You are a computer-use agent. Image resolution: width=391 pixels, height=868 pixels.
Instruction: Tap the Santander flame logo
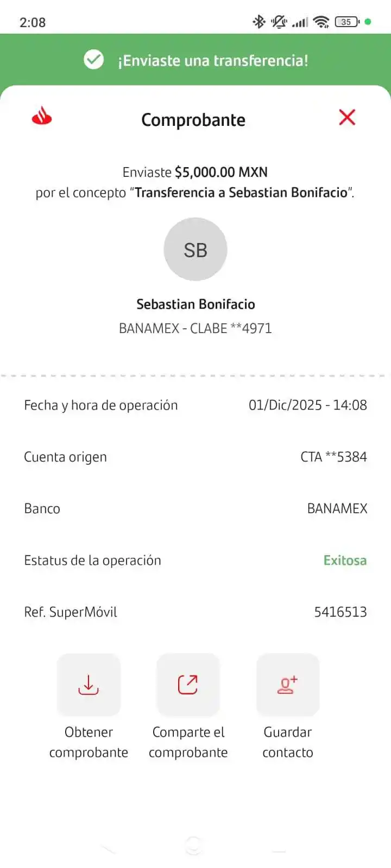coord(42,116)
